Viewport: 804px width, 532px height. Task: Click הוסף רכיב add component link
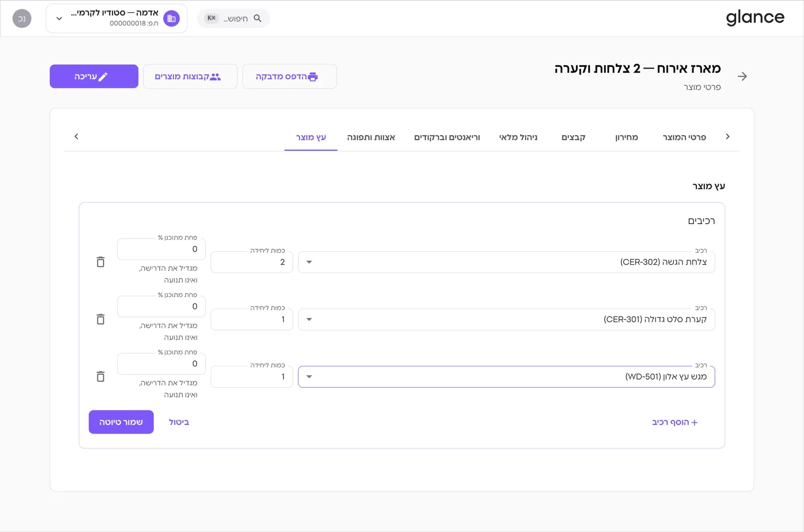point(675,422)
